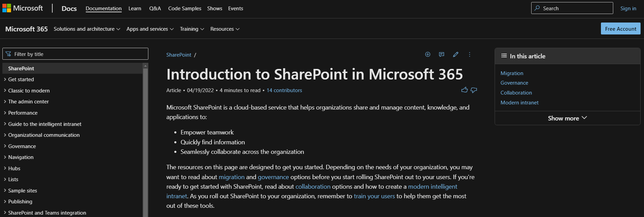Viewport: 644px width, 217px height.
Task: Open Solutions and architecture dropdown
Action: pos(87,29)
